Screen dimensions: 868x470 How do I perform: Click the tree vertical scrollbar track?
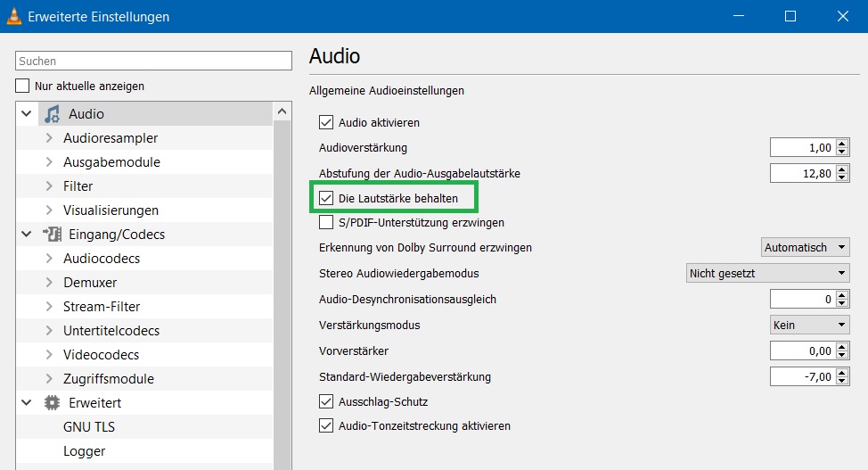283,295
